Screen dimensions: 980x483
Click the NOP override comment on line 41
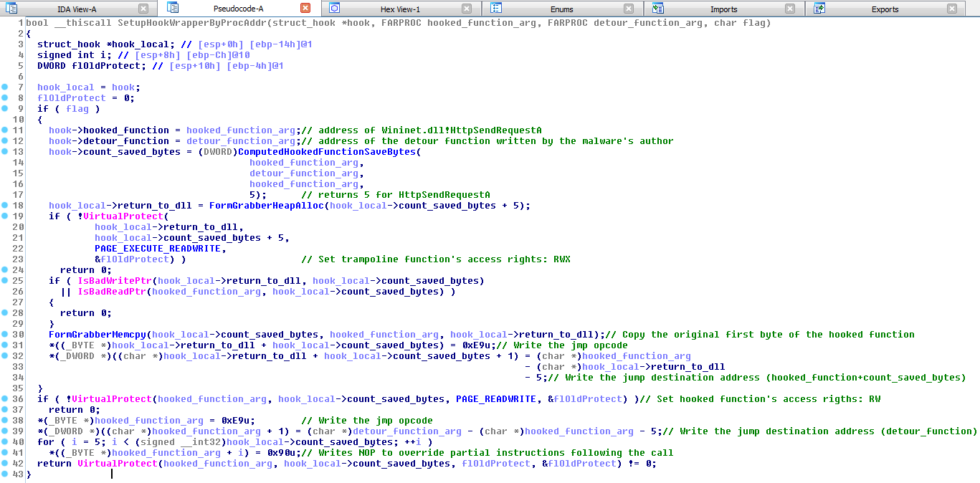(487, 453)
